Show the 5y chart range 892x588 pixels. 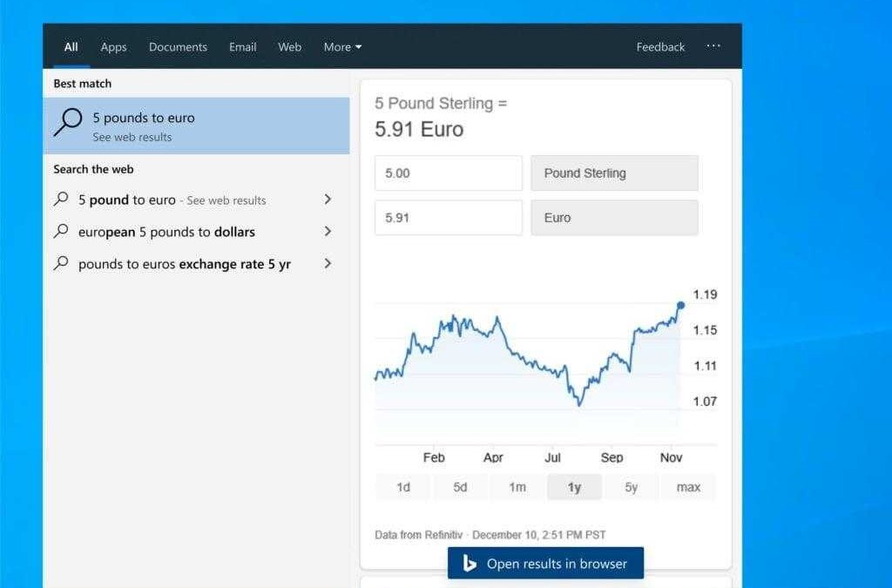tap(631, 487)
